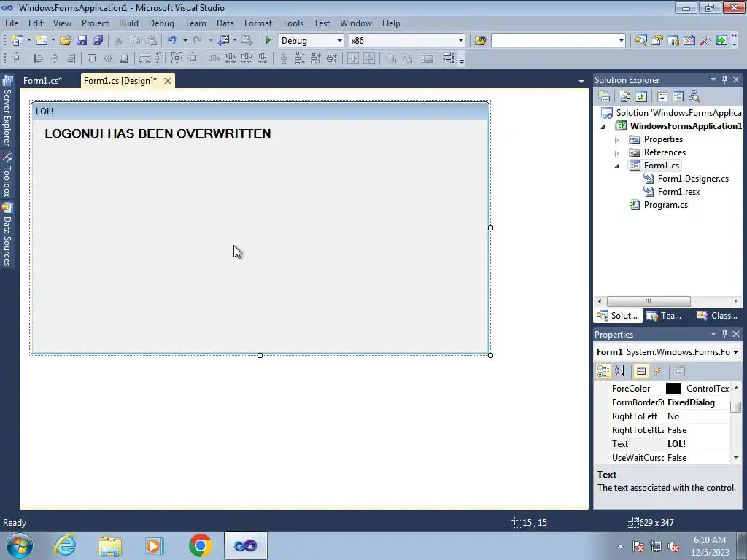The width and height of the screenshot is (747, 560).
Task: Open Team Explorer from the main toolbar icon
Action: (673, 41)
